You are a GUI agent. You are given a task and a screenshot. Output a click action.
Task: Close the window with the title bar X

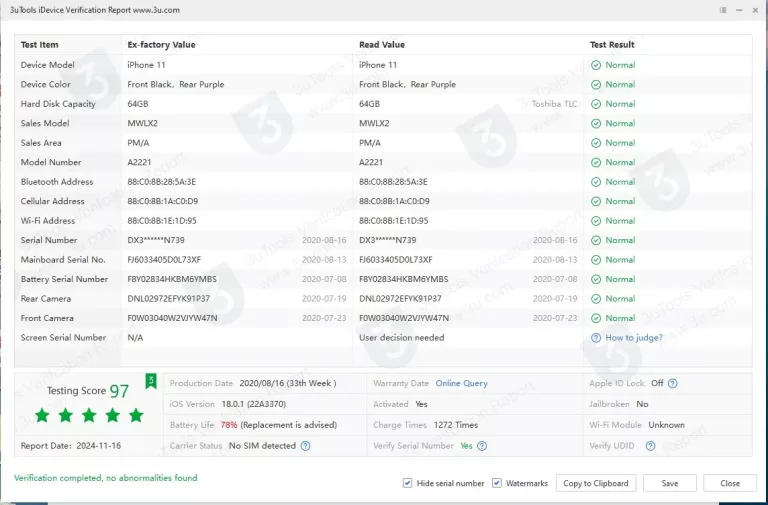(755, 10)
